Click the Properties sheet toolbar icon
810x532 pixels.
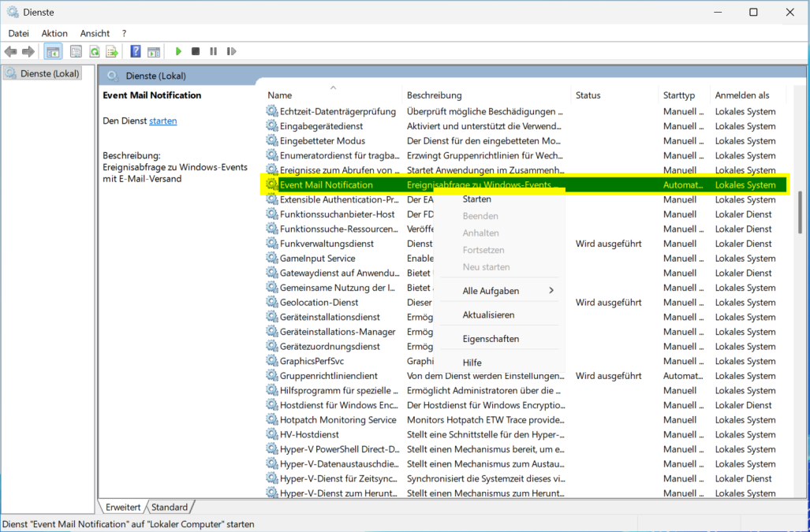pyautogui.click(x=76, y=51)
